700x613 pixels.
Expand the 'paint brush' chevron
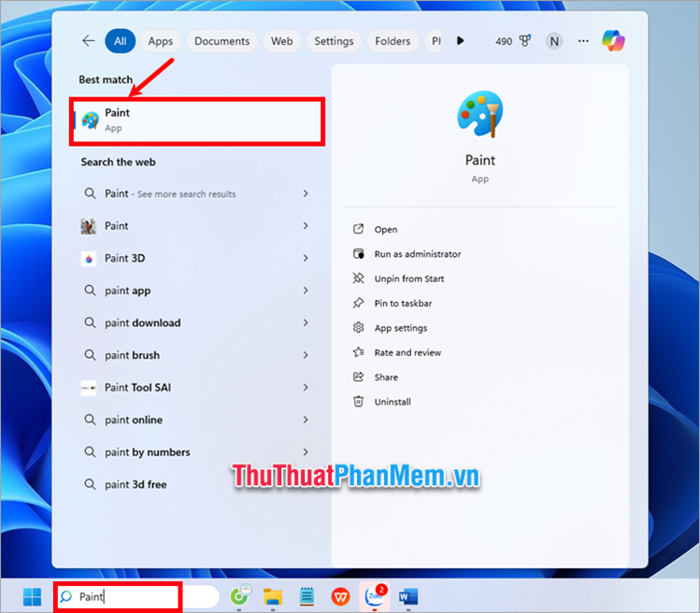click(306, 355)
